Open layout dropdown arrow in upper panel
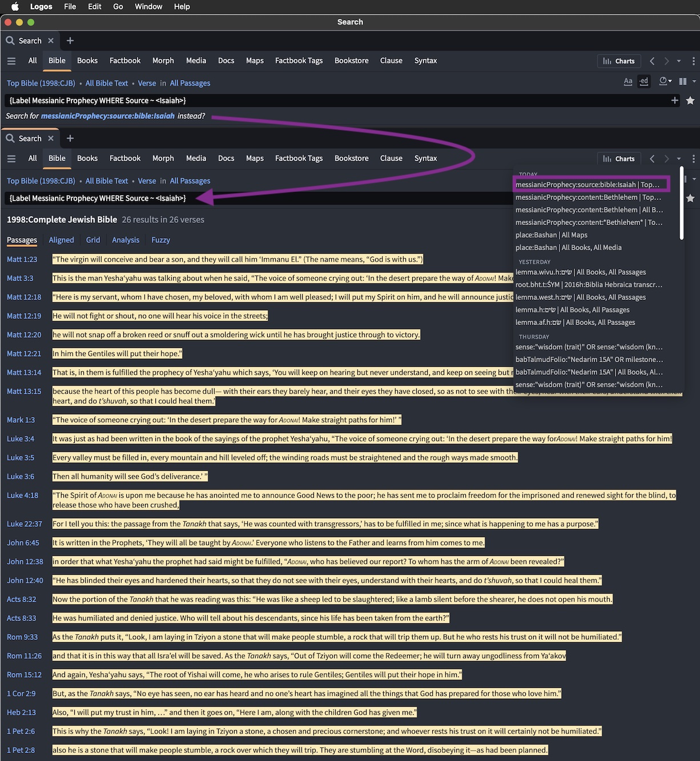700x761 pixels. click(x=694, y=81)
